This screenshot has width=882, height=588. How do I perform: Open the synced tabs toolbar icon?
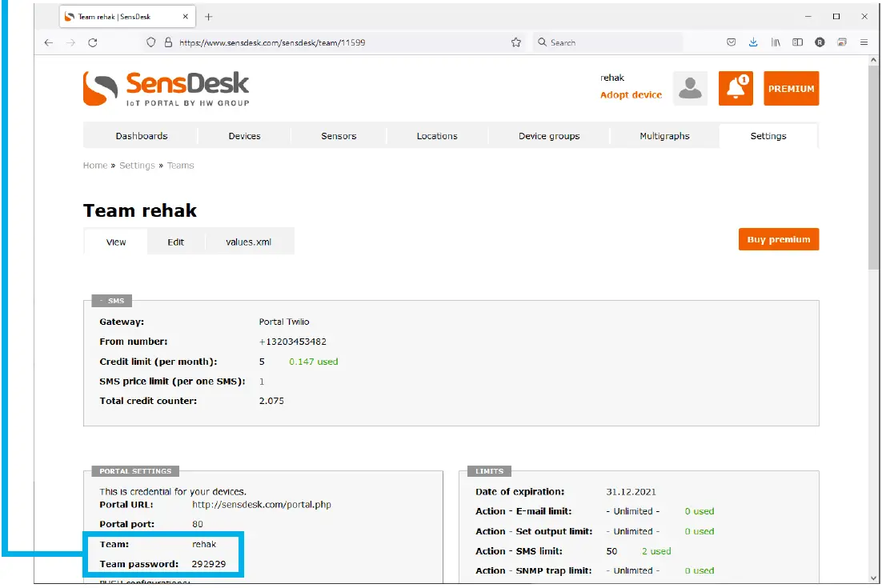click(842, 42)
